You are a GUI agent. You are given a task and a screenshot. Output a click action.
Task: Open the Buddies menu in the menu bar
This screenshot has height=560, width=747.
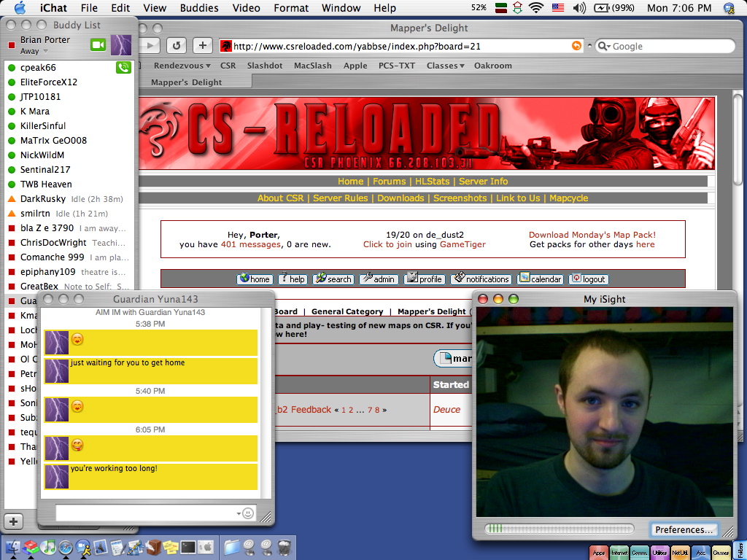pyautogui.click(x=199, y=8)
